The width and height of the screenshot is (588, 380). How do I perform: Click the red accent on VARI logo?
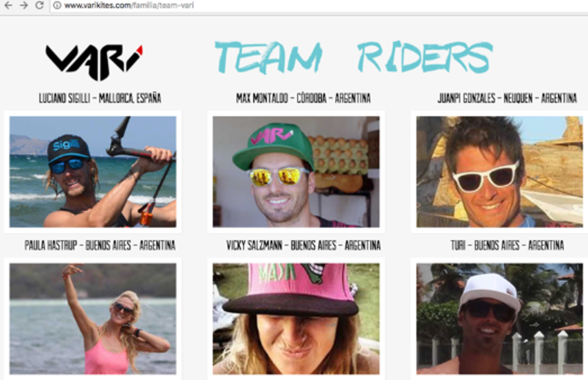pos(139,50)
